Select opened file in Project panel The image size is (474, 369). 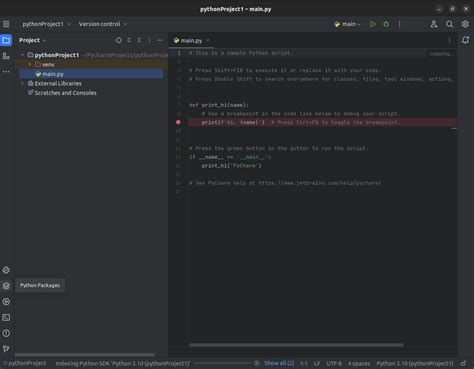tap(119, 40)
